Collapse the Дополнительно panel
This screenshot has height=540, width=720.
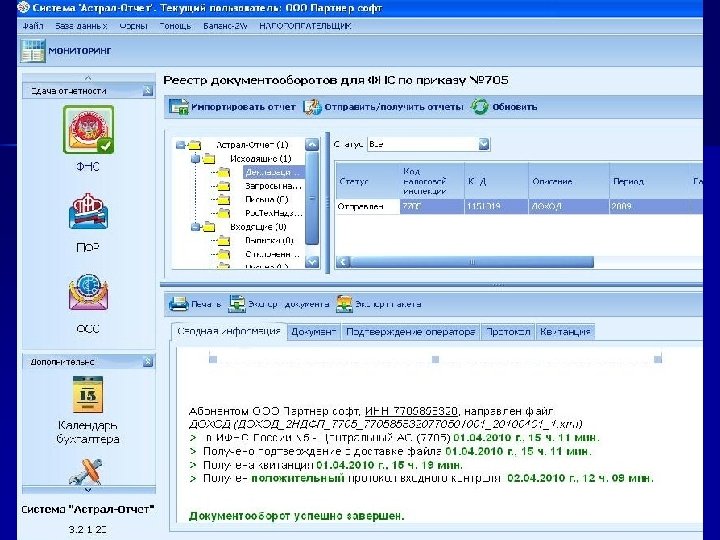click(x=147, y=362)
